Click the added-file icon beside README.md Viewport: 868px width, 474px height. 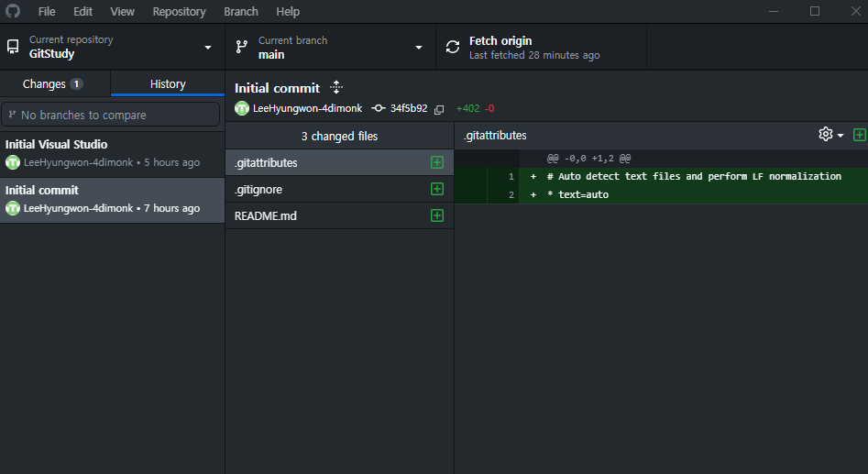click(437, 215)
